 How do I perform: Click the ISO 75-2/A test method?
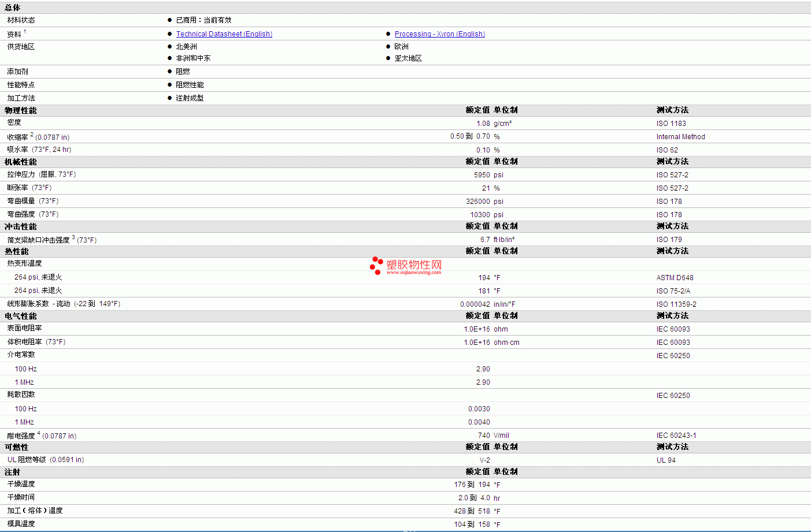coord(673,291)
